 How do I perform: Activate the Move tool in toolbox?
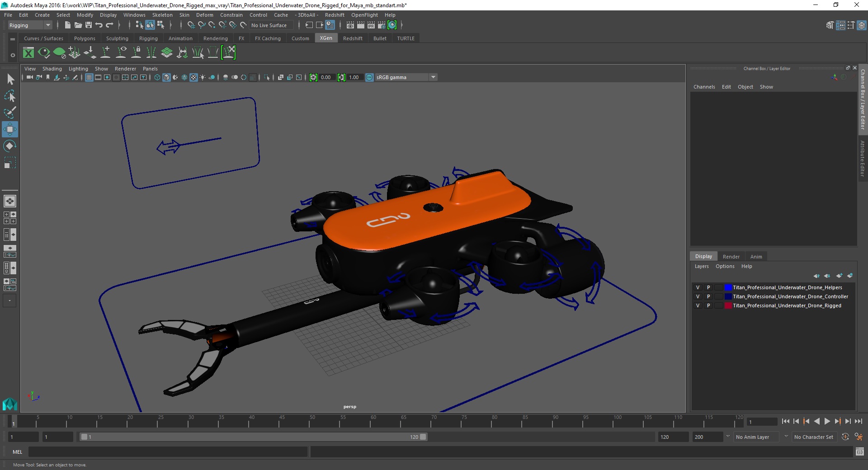pyautogui.click(x=10, y=129)
